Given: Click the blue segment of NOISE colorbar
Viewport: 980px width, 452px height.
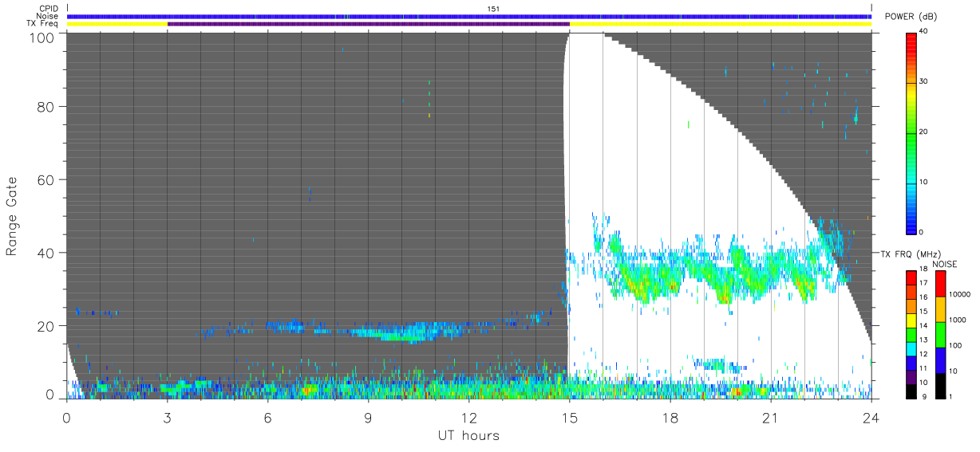Looking at the screenshot, I should [x=940, y=360].
